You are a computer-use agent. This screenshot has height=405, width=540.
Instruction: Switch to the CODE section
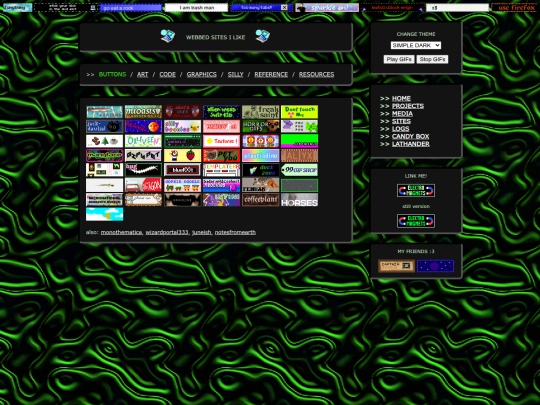click(167, 74)
